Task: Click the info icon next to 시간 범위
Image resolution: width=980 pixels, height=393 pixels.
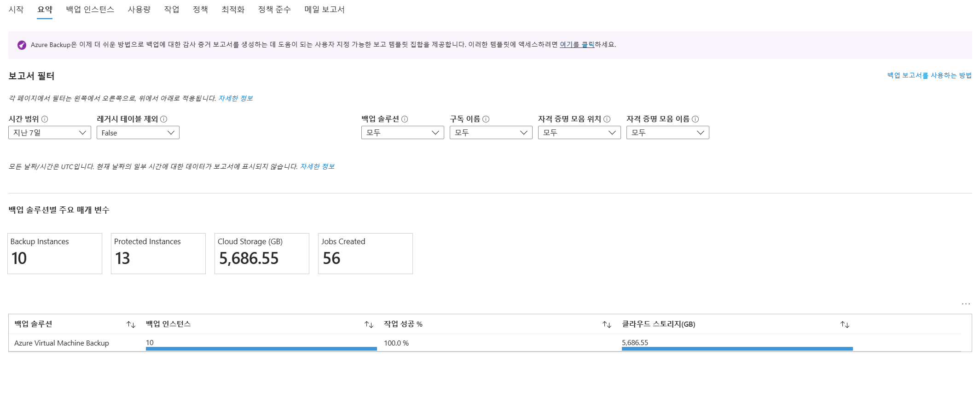Action: tap(45, 119)
